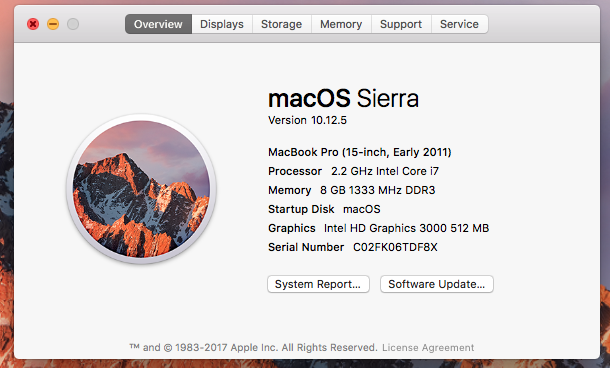Close the About This Mac window
Viewport: 610px width, 368px height.
coord(33,24)
